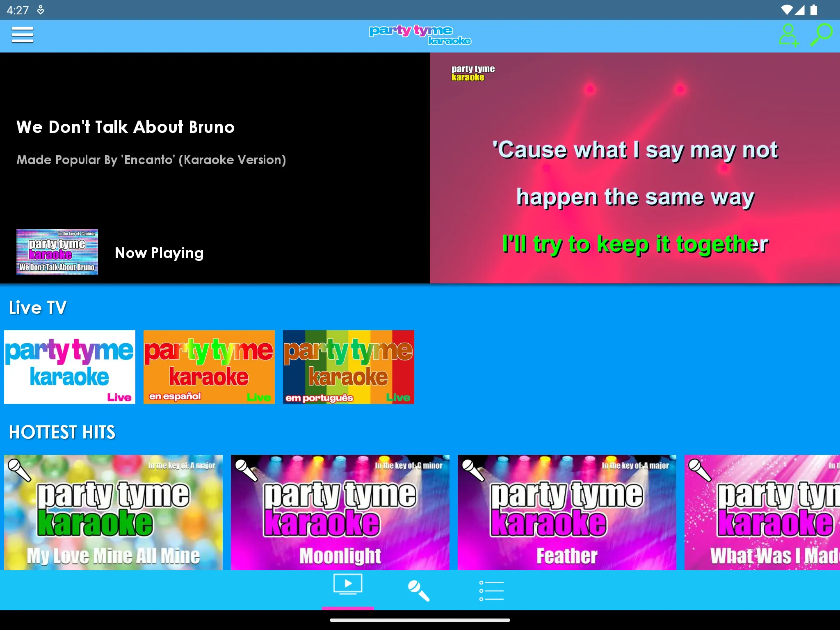Open the Party Tyme Karaoke Live channel
The width and height of the screenshot is (840, 630).
pyautogui.click(x=70, y=367)
